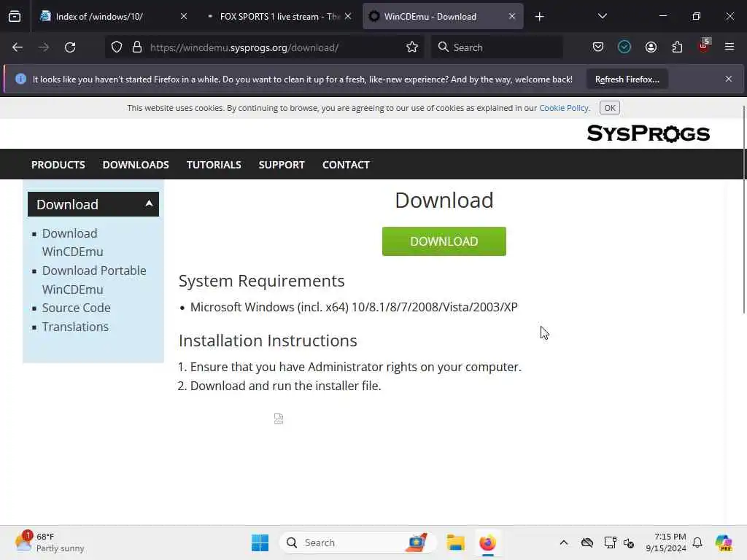Click the broken image placeholder
The height and width of the screenshot is (560, 747).
pyautogui.click(x=279, y=419)
